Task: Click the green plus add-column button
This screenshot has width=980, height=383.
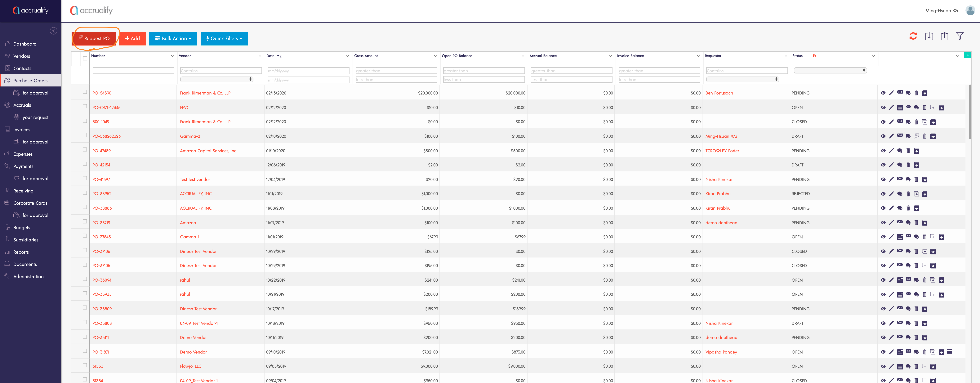Action: coord(967,55)
